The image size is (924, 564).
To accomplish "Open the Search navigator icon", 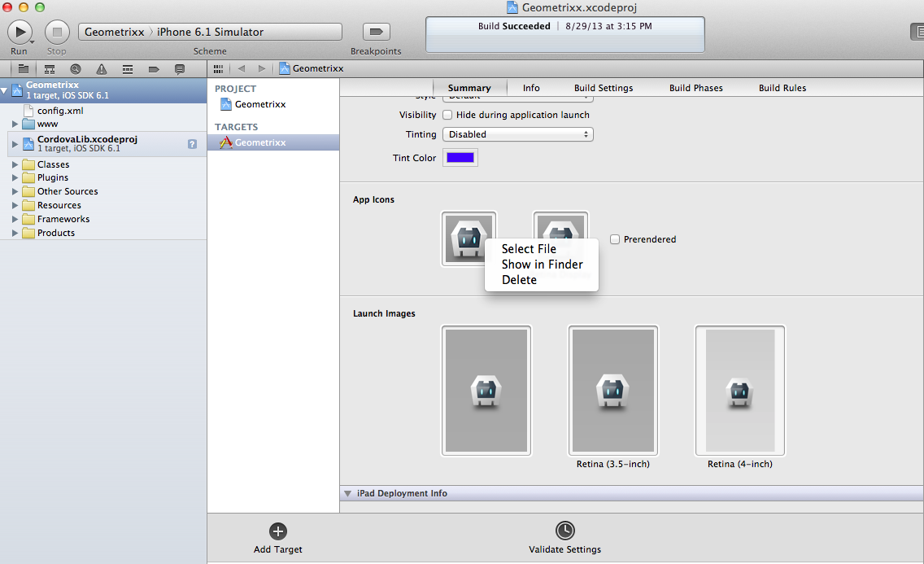I will (76, 69).
